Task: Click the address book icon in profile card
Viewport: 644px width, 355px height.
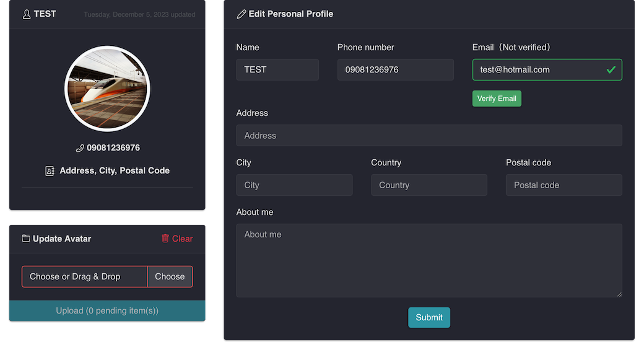Action: pyautogui.click(x=50, y=171)
